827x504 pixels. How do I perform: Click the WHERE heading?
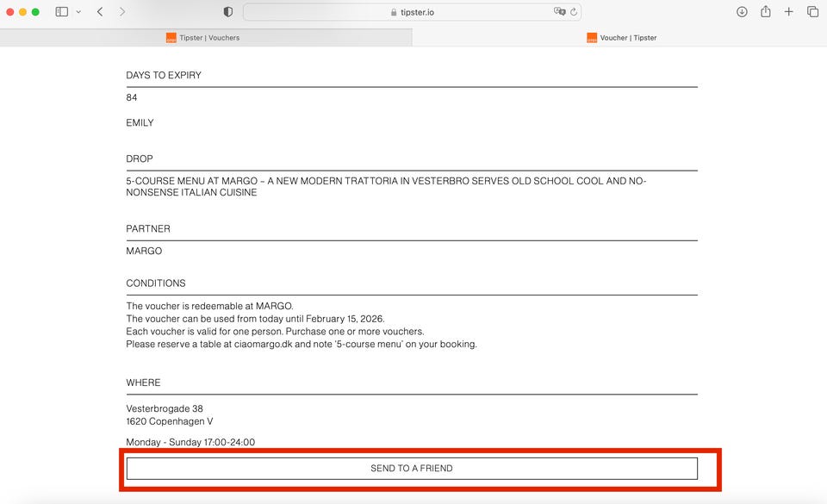point(143,383)
